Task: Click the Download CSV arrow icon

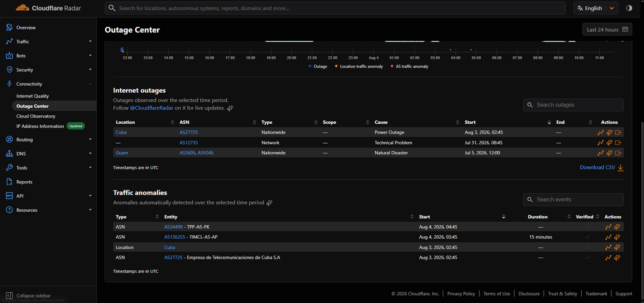Action: (x=620, y=167)
